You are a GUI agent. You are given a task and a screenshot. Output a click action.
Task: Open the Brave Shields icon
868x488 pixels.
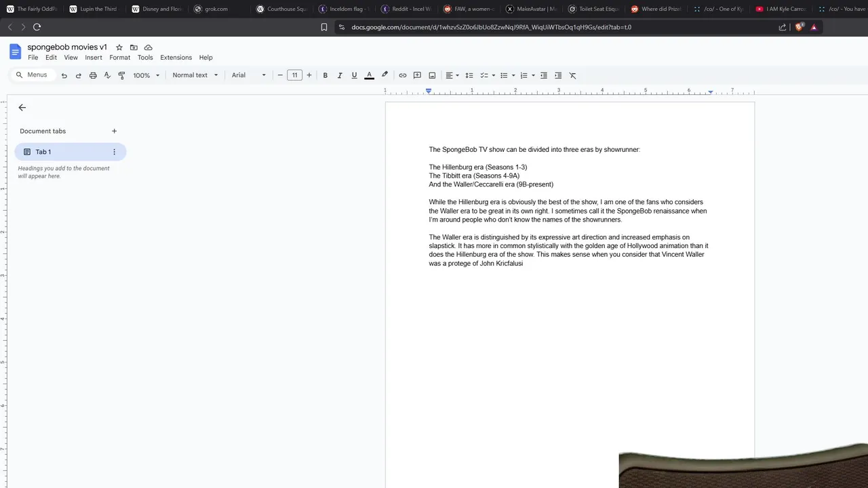pos(799,27)
